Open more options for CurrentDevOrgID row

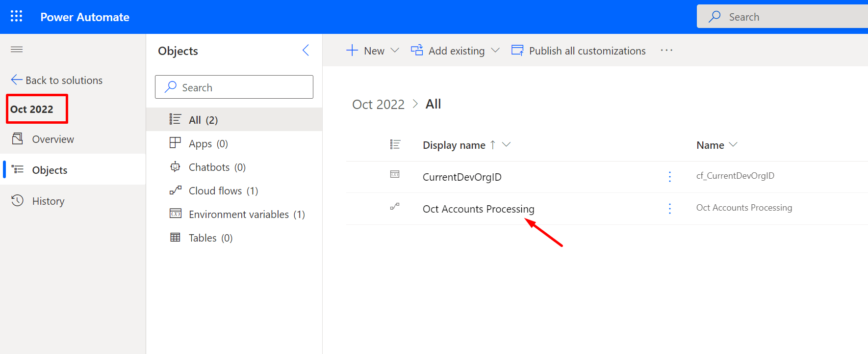670,177
